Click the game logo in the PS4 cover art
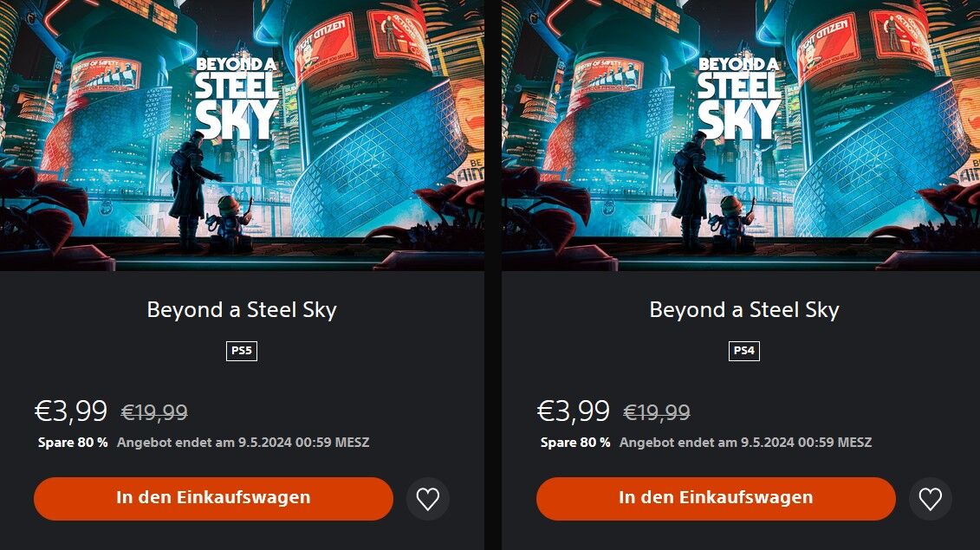980x550 pixels. [x=739, y=98]
